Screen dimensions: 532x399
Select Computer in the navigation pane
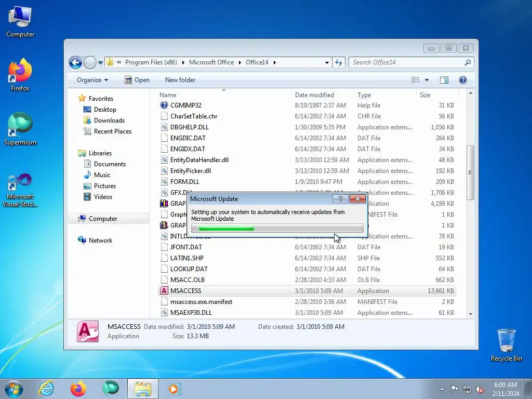click(109, 219)
